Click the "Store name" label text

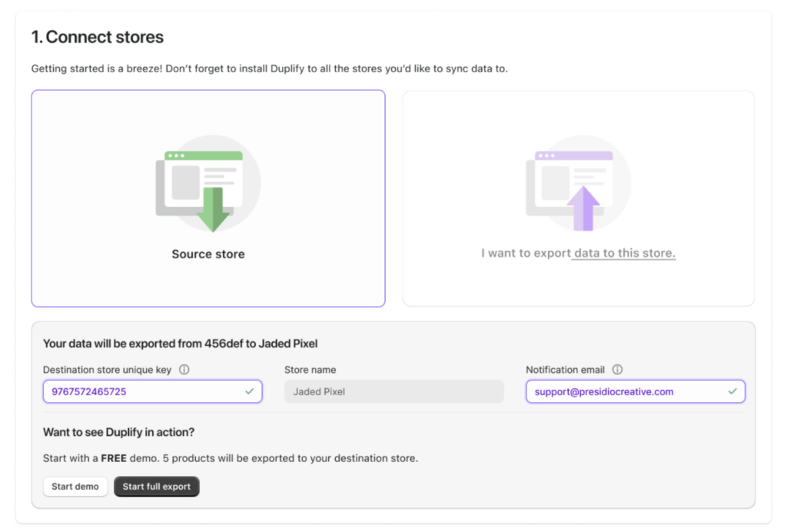(310, 370)
